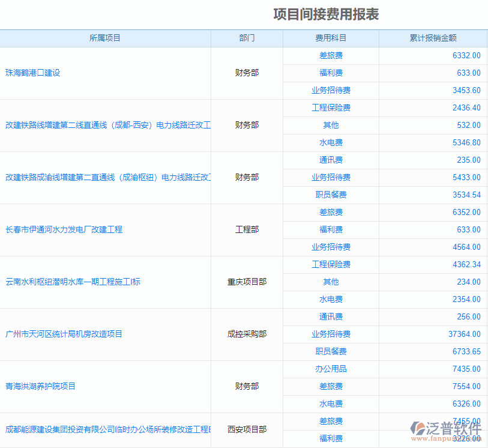Select the 差旅费 expense under 珠海鹤港口建设
The width and height of the screenshot is (488, 448).
point(330,55)
